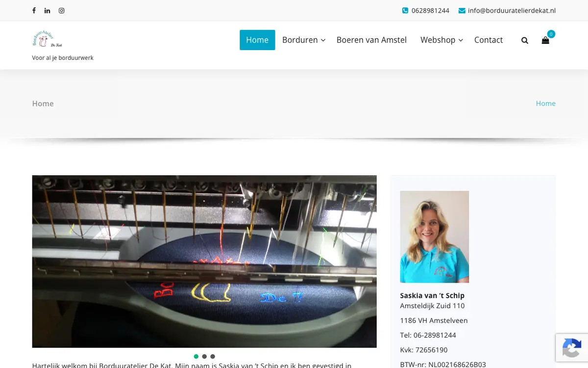Open the Instagram social icon
Viewport: 588px width, 368px height.
point(61,10)
